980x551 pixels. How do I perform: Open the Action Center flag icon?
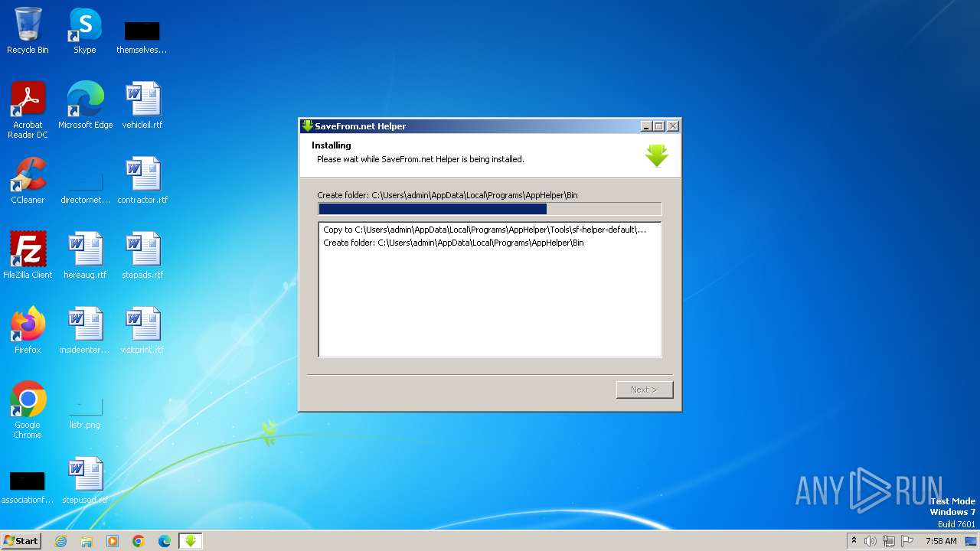pos(907,541)
